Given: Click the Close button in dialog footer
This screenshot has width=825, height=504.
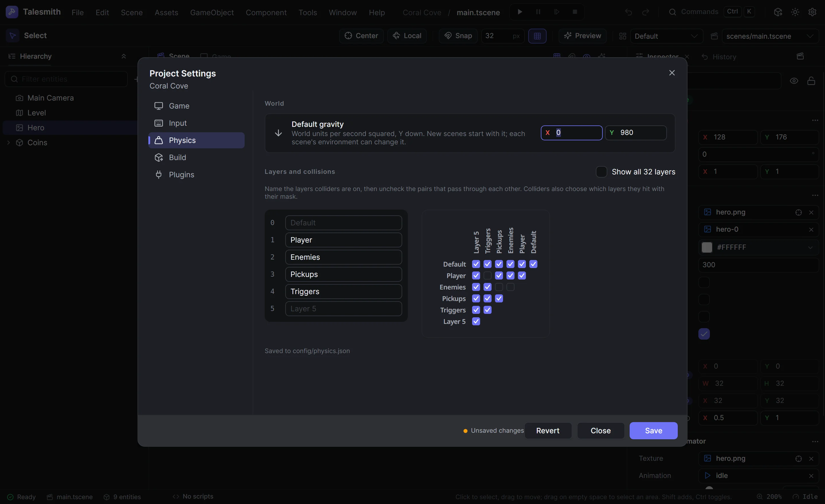Looking at the screenshot, I should click(x=601, y=430).
